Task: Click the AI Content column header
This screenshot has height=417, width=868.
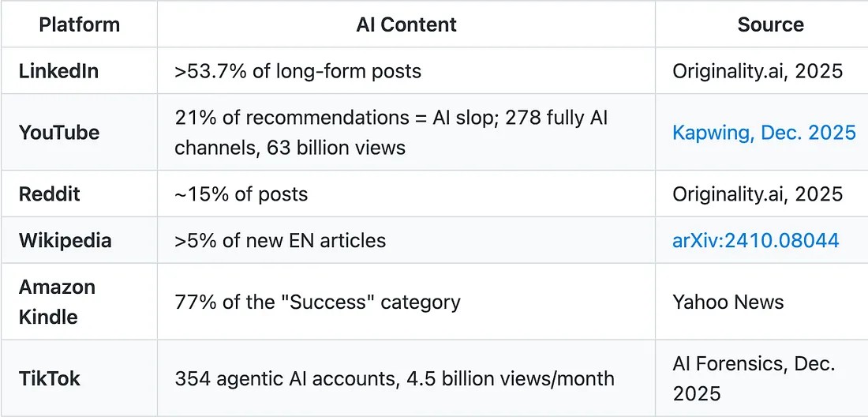Action: (406, 24)
